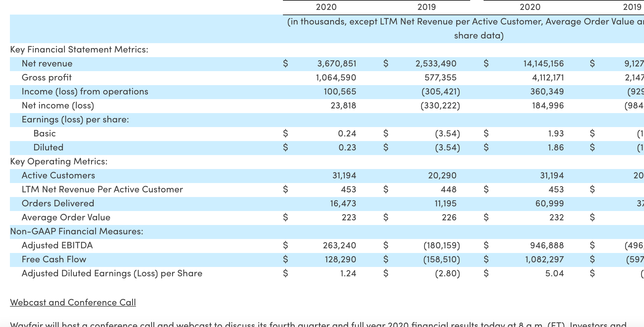This screenshot has height=327, width=644.
Task: Select the Gross profit row label
Action: [46, 78]
